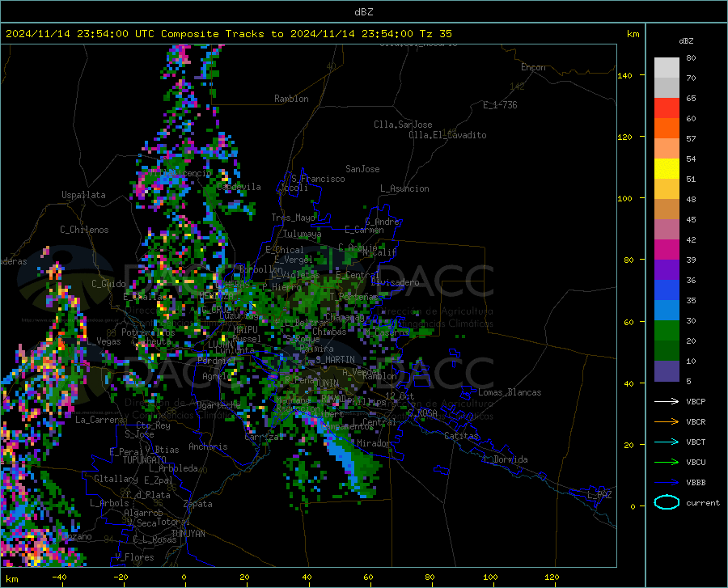Click the orange VBCR arrow legend icon

(667, 421)
